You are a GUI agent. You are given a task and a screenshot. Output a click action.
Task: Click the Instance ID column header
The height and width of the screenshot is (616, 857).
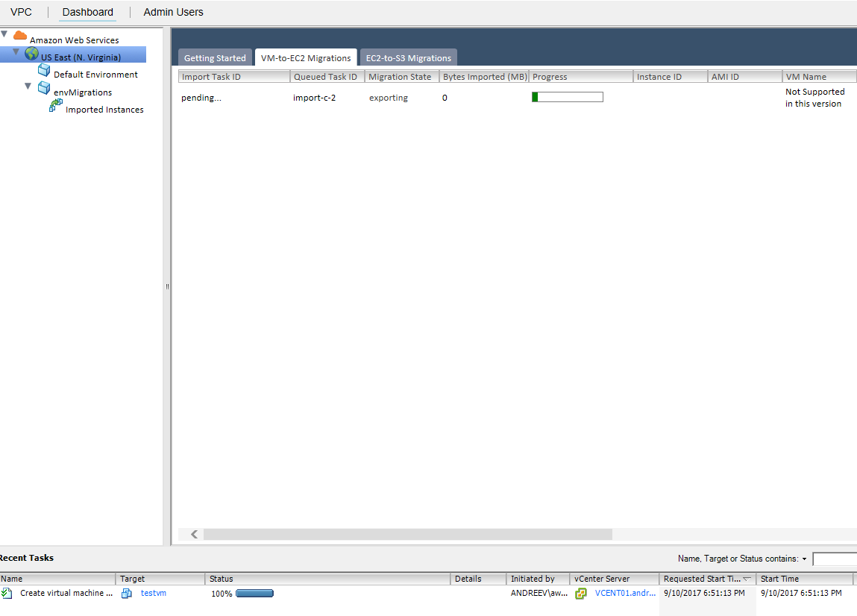(x=670, y=77)
